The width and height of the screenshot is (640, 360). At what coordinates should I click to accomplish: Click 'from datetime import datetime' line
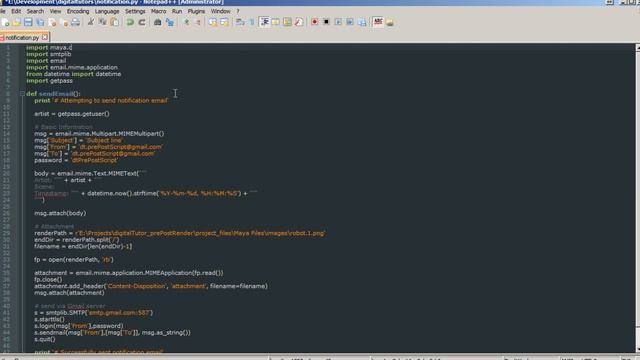[x=73, y=74]
